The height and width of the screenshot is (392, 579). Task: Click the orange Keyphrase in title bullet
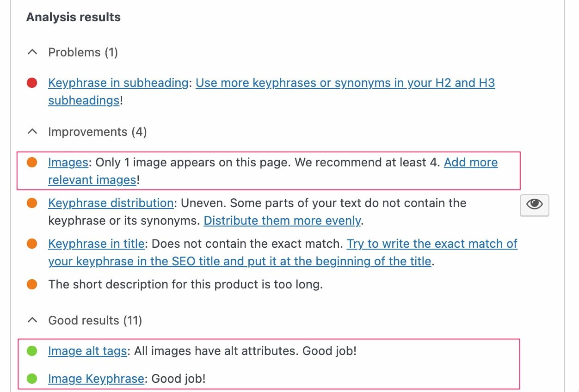click(32, 244)
